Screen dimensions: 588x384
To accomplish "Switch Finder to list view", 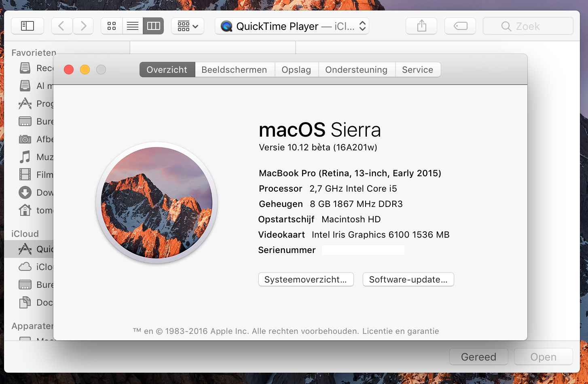I will 133,26.
